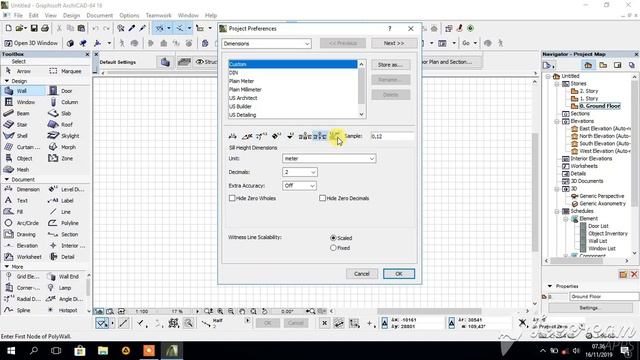
Task: Select the Scaled radio button
Action: click(x=333, y=238)
